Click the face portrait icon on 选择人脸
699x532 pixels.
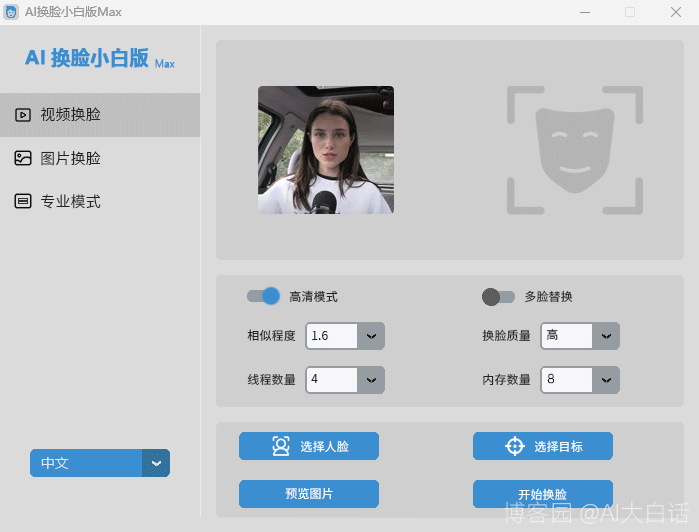281,446
